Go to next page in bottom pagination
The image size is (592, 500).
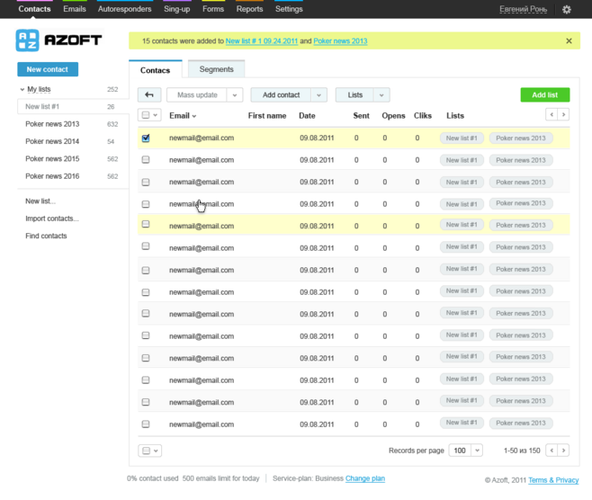pos(563,450)
